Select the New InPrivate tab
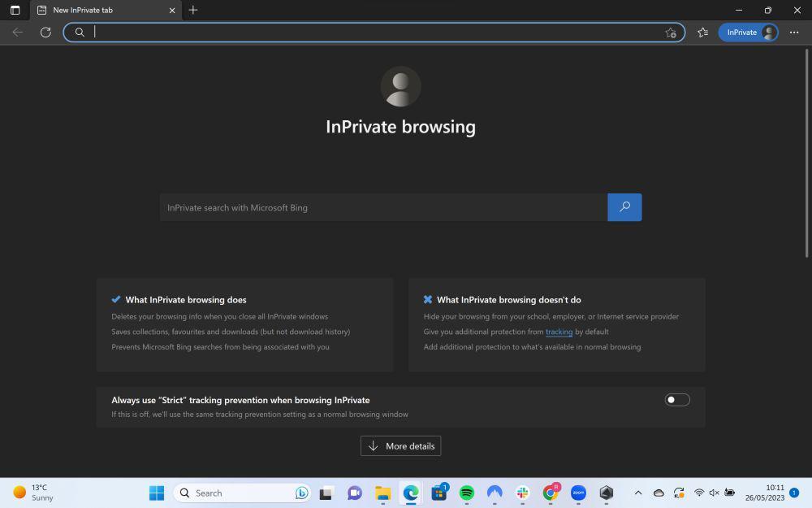Image resolution: width=812 pixels, height=508 pixels. point(106,11)
